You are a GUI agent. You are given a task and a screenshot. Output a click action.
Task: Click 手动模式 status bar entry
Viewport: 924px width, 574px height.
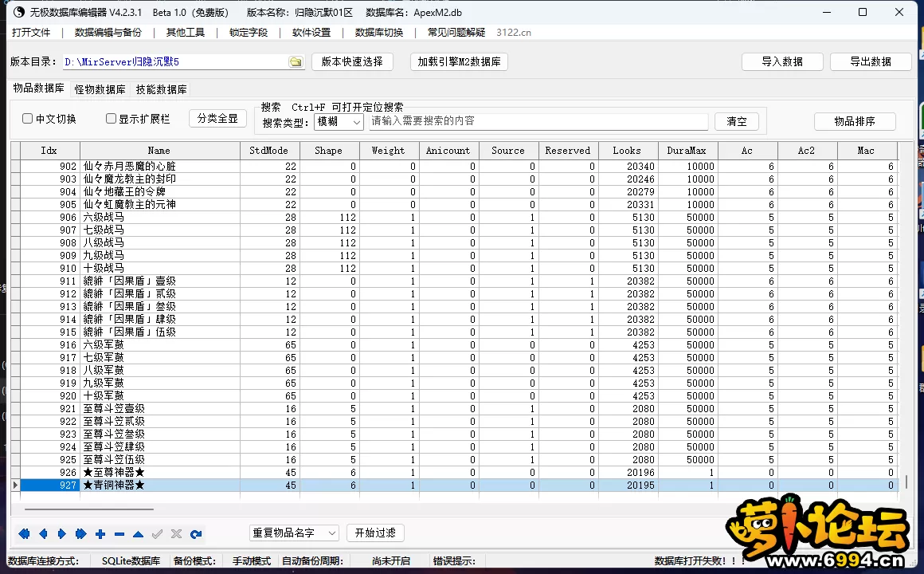tap(252, 561)
